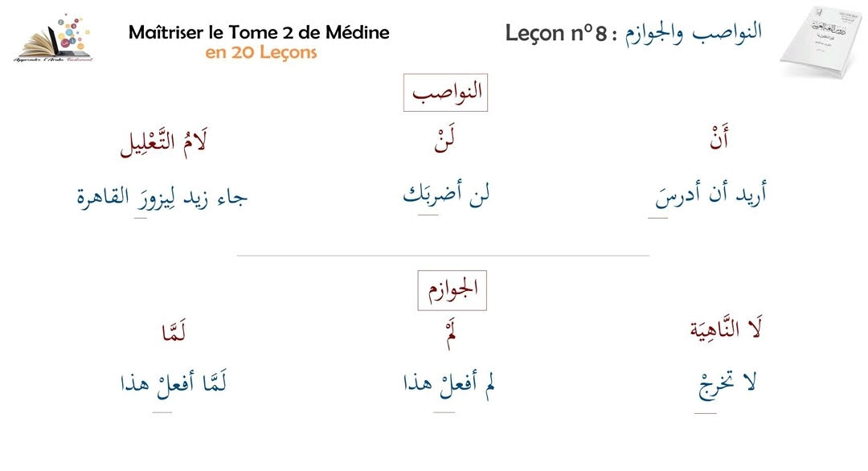Select the sentence جاء زيد لِيزورَ القاهرة

coord(162,197)
